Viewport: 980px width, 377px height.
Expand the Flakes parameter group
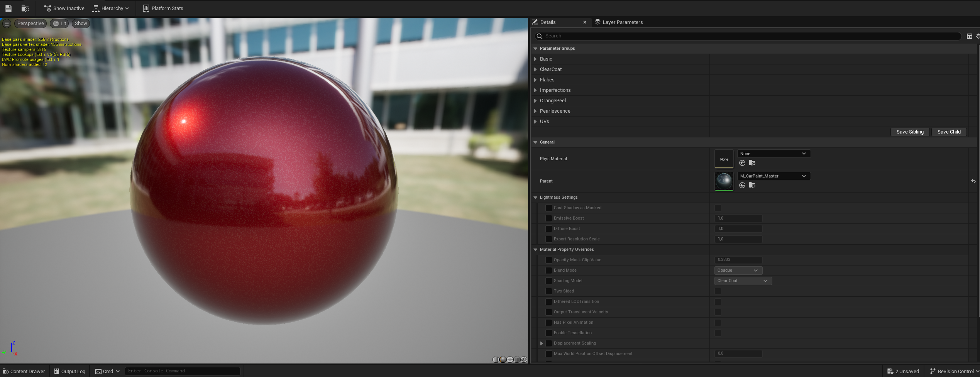[x=535, y=80]
